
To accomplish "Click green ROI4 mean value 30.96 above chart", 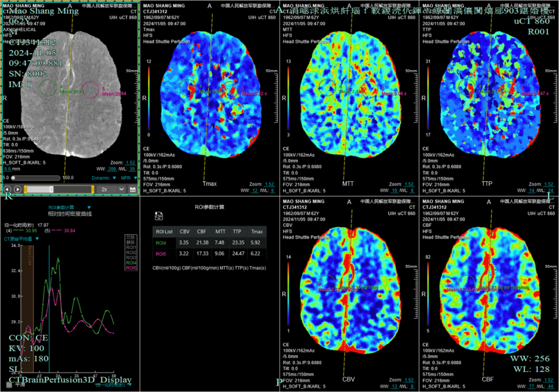I will [32, 231].
